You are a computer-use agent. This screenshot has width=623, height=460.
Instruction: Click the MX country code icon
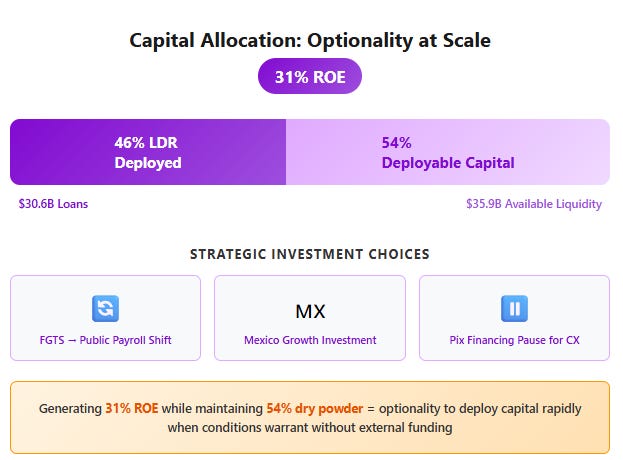[310, 311]
